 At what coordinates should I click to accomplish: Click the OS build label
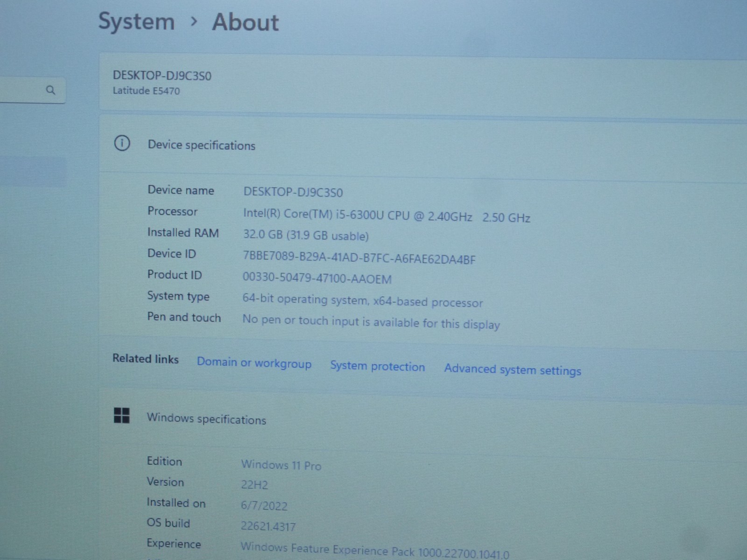point(169,523)
